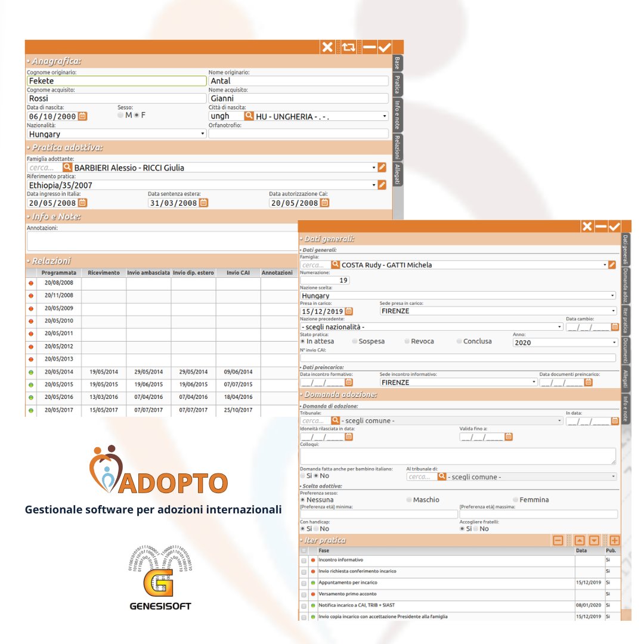This screenshot has width=644, height=644.
Task: Open calendar for Valida fino a
Action: pos(509,436)
